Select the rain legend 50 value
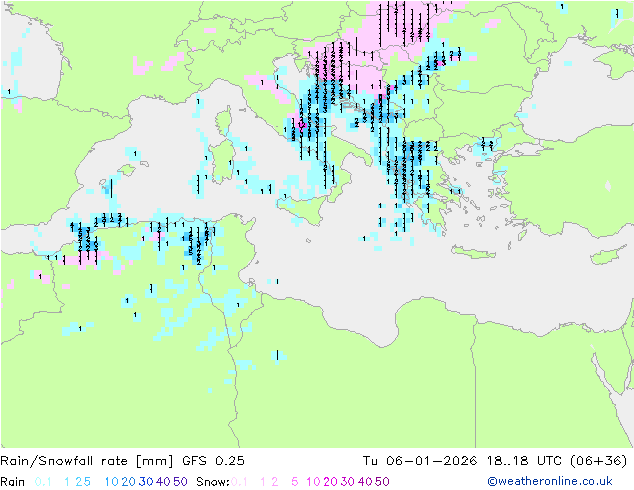The image size is (634, 490). [180, 482]
